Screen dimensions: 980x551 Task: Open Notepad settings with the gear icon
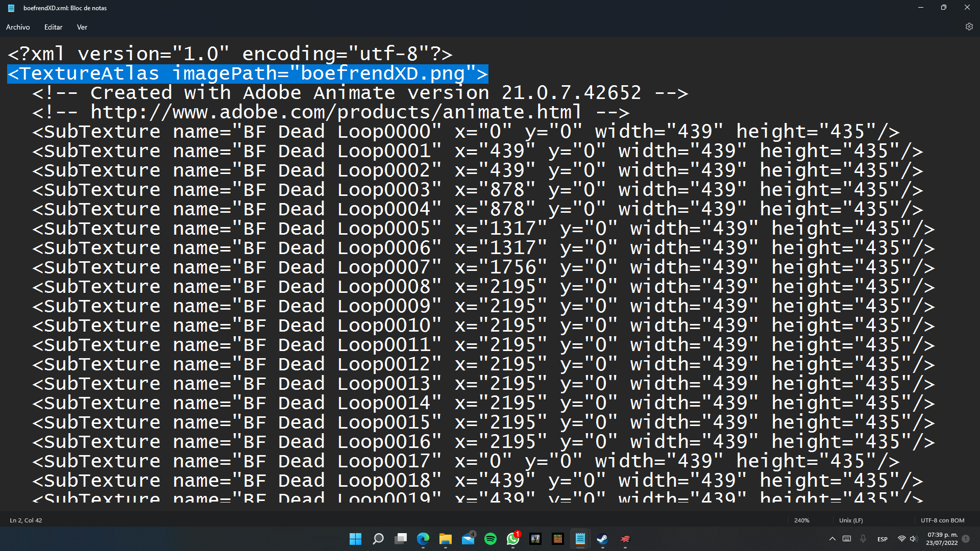pos(969,27)
